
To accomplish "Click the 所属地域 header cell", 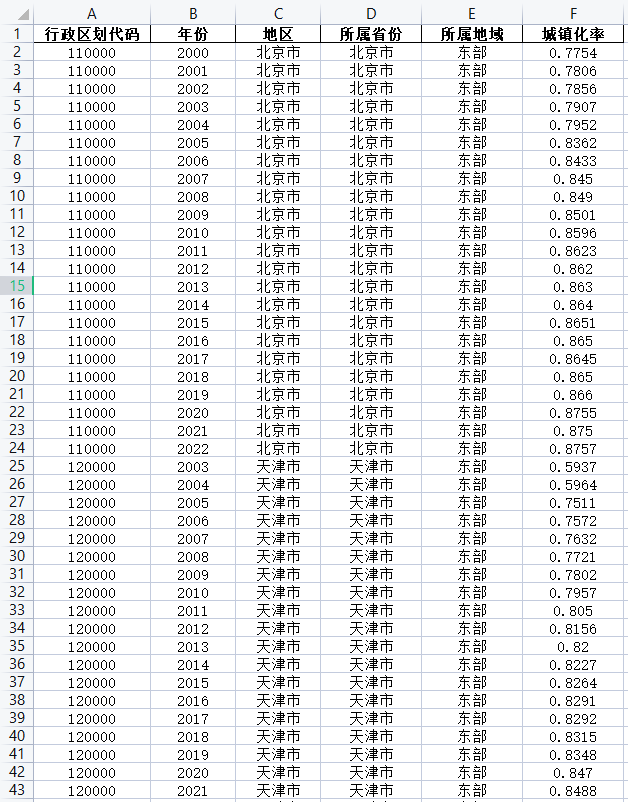I will 472,34.
